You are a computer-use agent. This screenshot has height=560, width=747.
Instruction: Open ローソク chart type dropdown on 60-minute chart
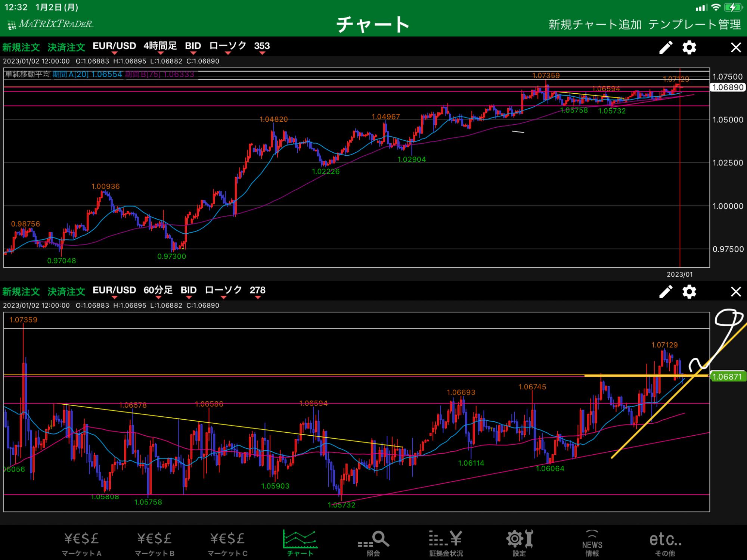click(x=223, y=291)
